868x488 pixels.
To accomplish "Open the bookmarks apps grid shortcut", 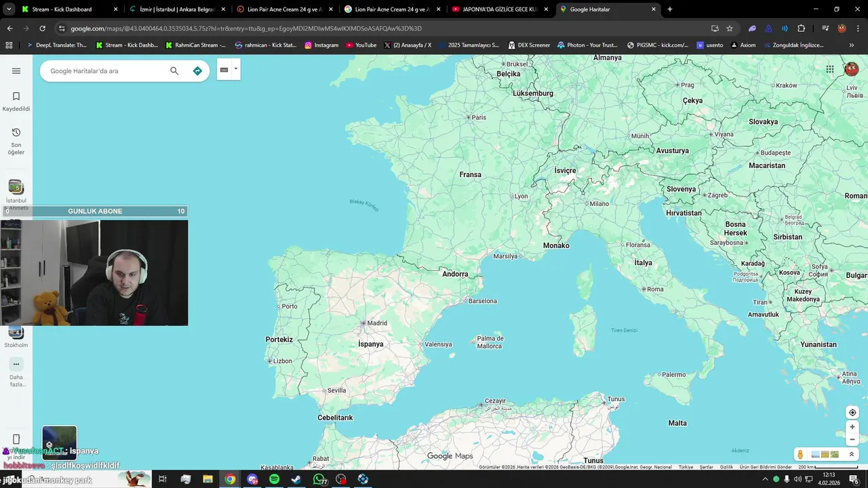I will click(x=9, y=45).
